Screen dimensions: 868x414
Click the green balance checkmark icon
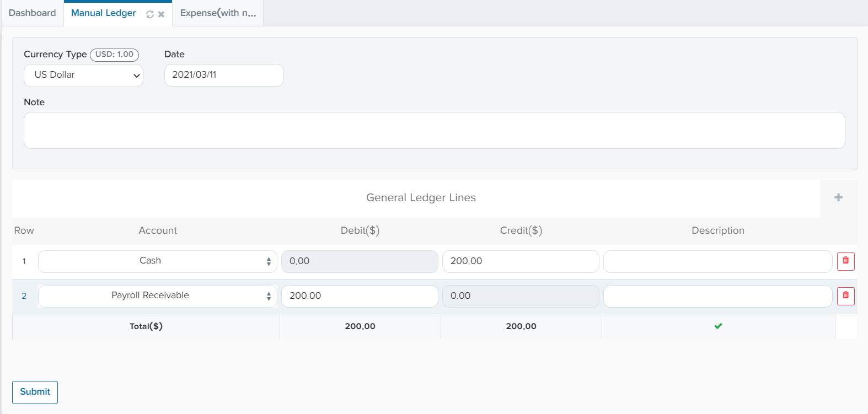718,326
